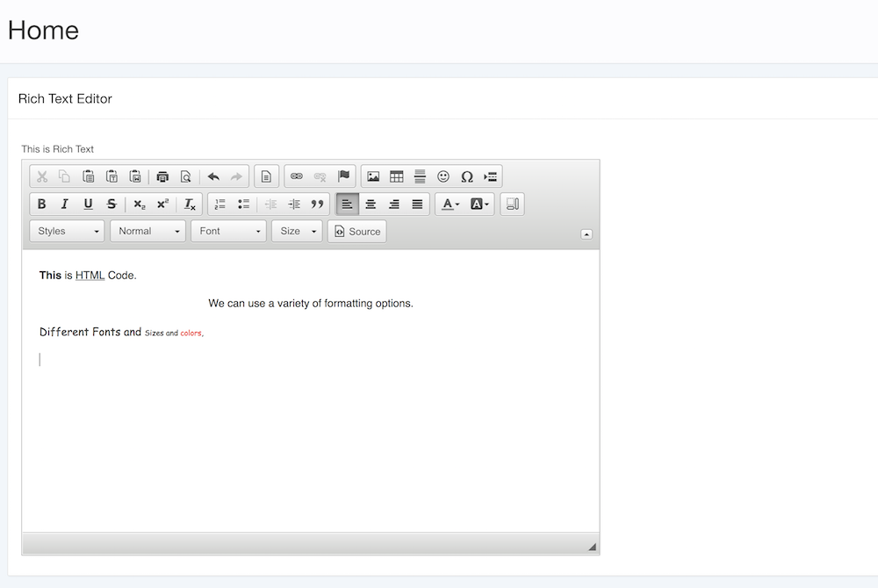Viewport: 878px width, 588px height.
Task: Undo the last action
Action: click(212, 176)
